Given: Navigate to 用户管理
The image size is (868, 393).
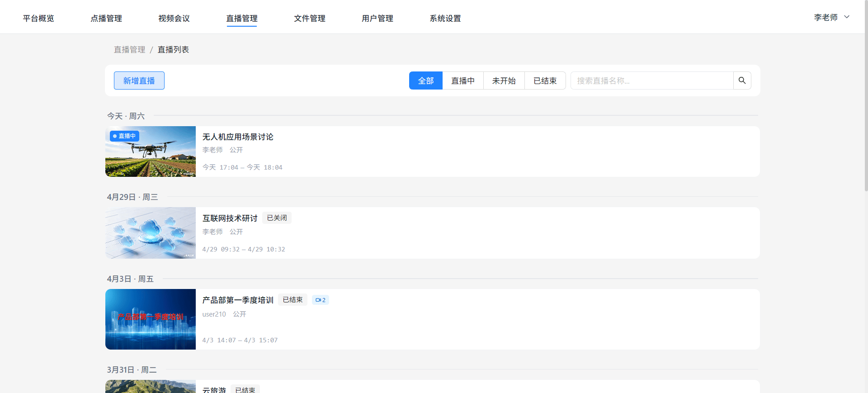Looking at the screenshot, I should [377, 18].
